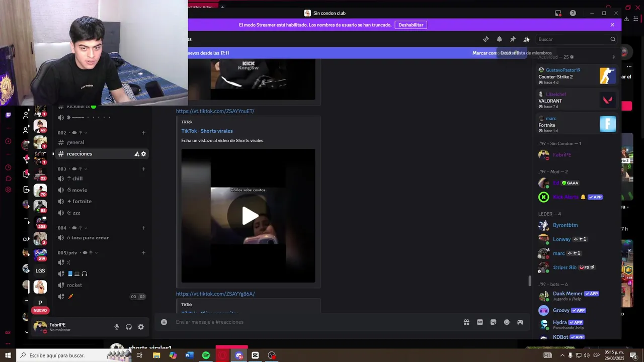
Task: Toggle microphone mute in user panel
Action: [117, 327]
